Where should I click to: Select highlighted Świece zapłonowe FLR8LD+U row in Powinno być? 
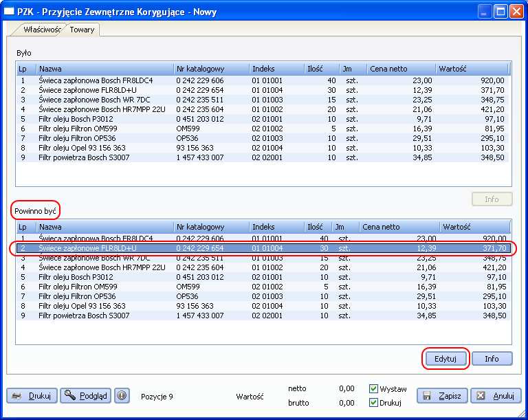coord(264,248)
